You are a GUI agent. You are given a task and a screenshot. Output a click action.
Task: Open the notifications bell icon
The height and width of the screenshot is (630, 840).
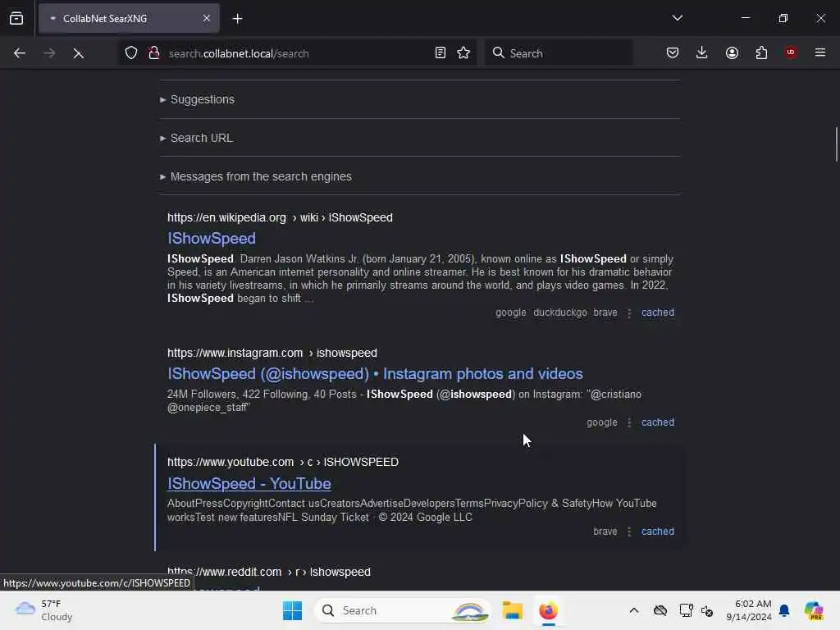784,610
